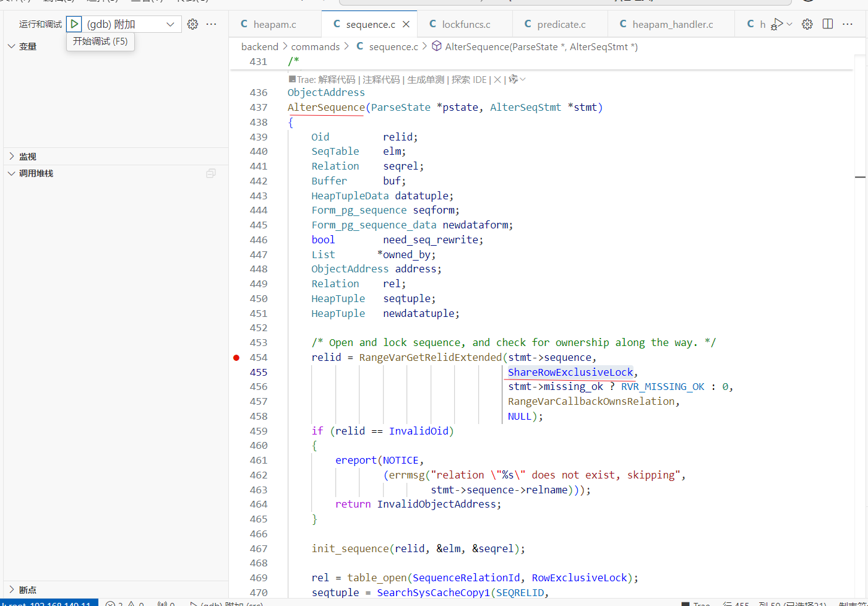Viewport: 868px width, 606px height.
Task: Click the green Start Debugging play button
Action: 74,24
